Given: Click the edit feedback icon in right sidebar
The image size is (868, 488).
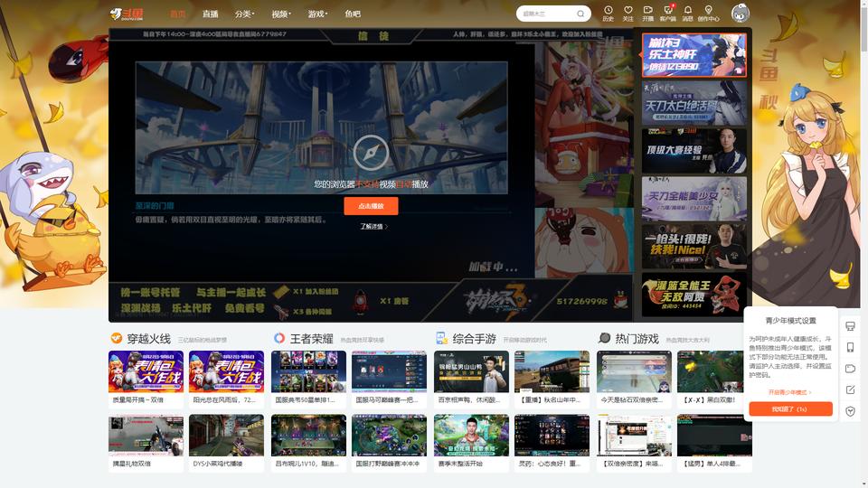Looking at the screenshot, I should [x=850, y=390].
